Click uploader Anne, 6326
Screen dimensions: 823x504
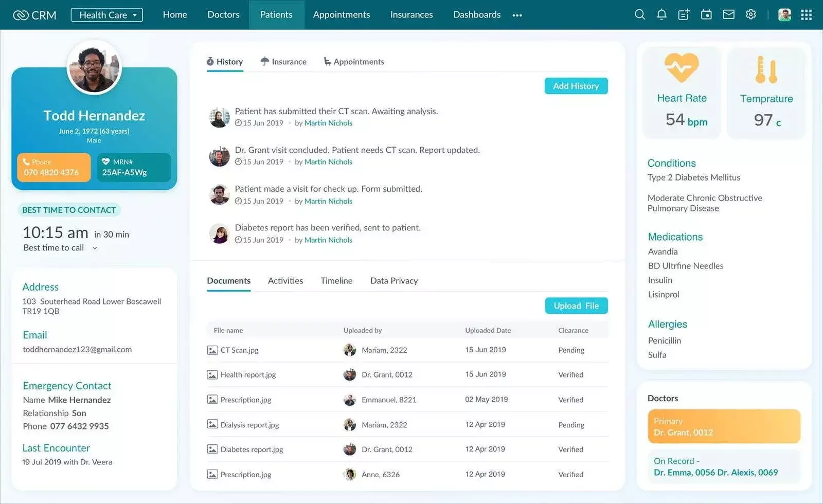381,474
